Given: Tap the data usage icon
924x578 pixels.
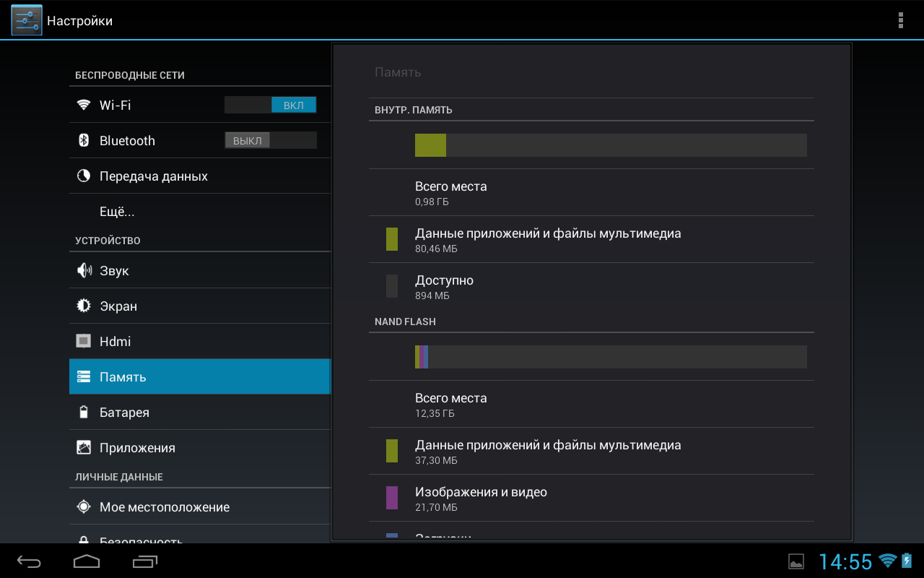Looking at the screenshot, I should point(84,176).
